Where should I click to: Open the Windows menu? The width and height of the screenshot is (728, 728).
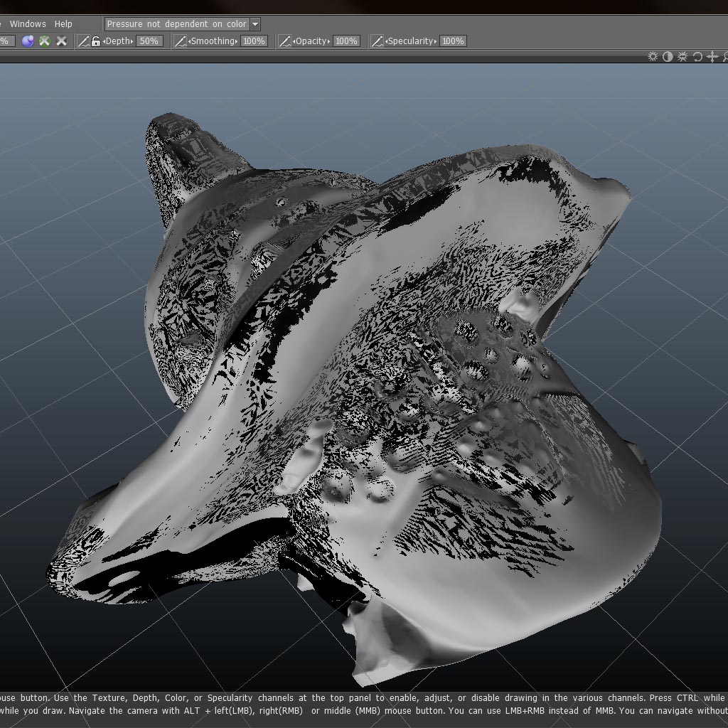pyautogui.click(x=28, y=24)
